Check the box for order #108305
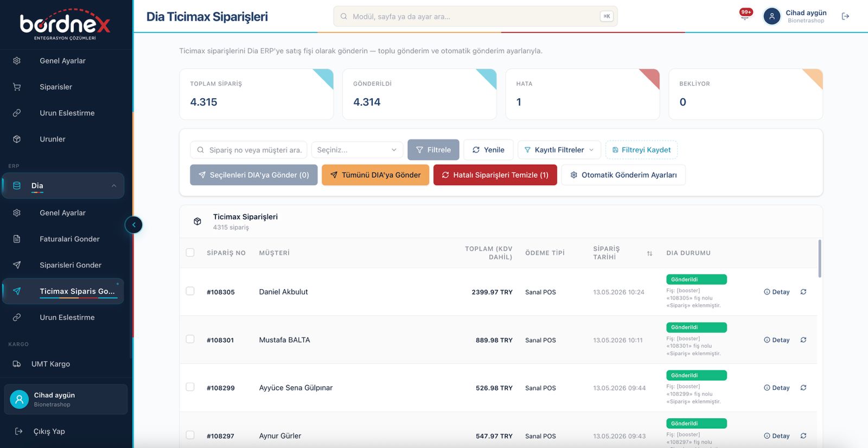This screenshot has width=868, height=448. click(x=190, y=291)
